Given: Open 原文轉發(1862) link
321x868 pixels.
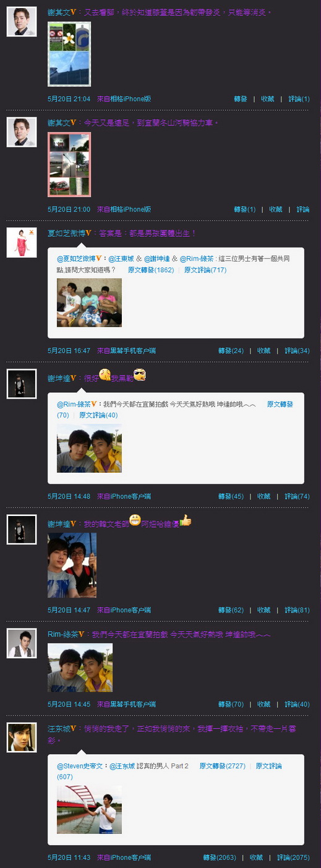Looking at the screenshot, I should click(x=151, y=270).
